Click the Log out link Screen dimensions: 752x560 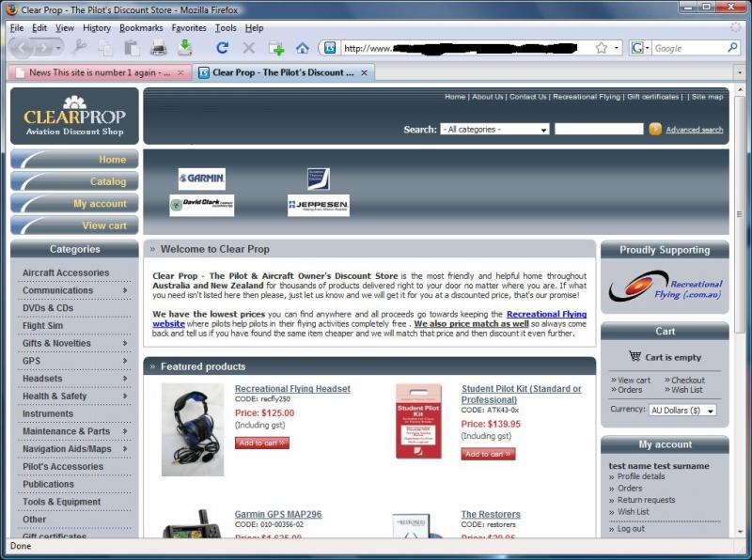pyautogui.click(x=631, y=529)
